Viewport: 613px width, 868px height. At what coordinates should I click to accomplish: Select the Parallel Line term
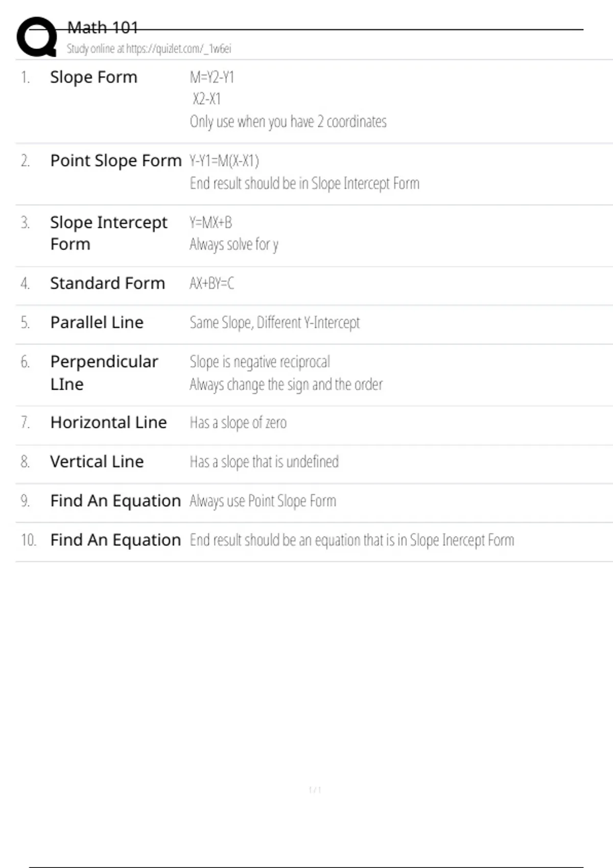97,323
